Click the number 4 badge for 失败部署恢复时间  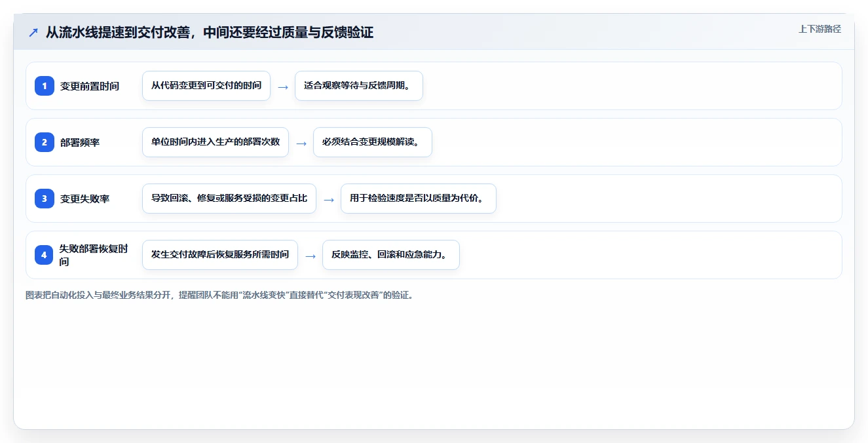click(x=45, y=255)
